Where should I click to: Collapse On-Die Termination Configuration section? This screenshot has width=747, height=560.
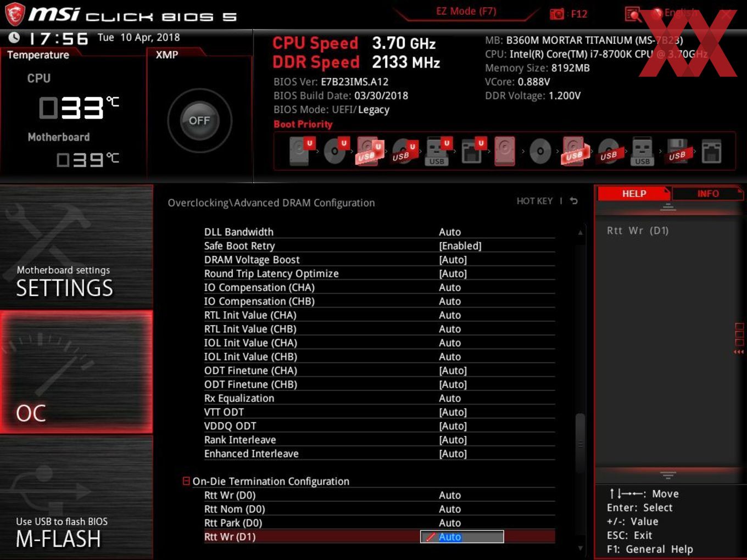click(186, 481)
